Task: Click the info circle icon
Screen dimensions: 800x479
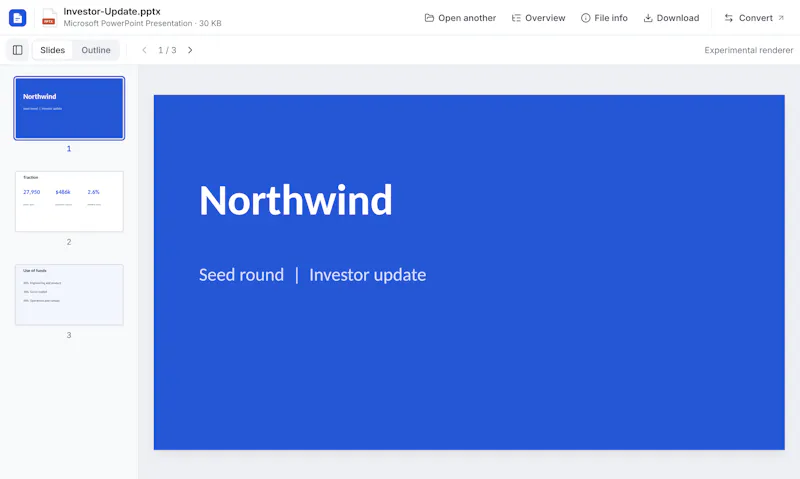Action: click(586, 18)
